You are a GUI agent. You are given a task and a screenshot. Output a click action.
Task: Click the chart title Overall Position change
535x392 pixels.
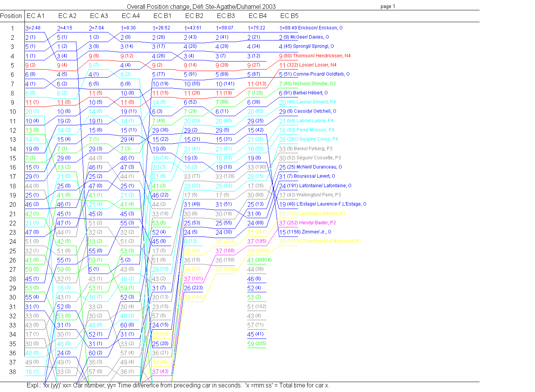tap(201, 6)
